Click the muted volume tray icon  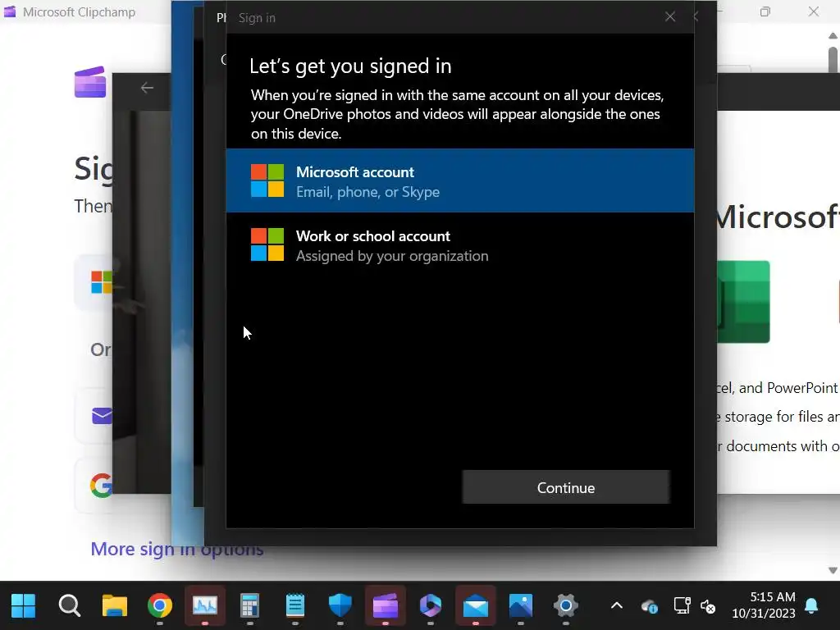point(708,607)
